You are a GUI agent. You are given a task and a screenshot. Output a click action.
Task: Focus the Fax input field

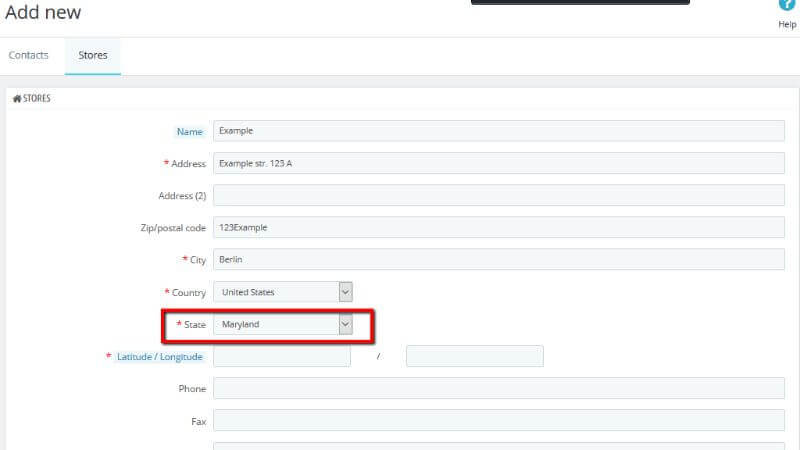coord(498,421)
